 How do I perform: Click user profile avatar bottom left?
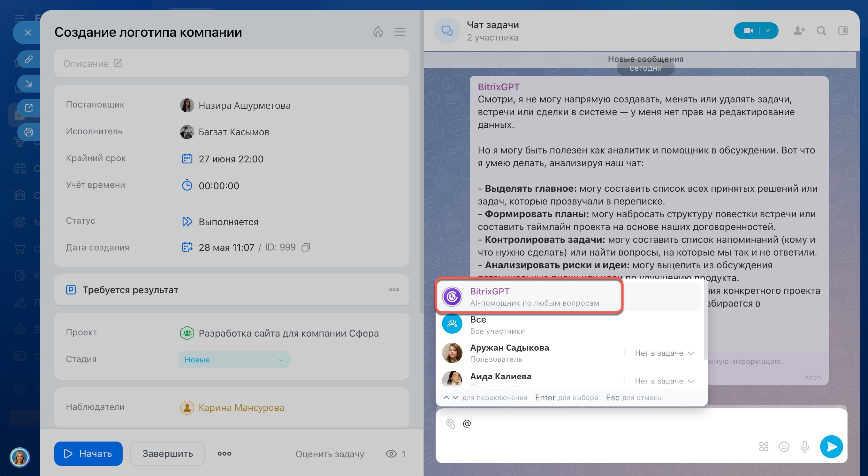click(19, 457)
